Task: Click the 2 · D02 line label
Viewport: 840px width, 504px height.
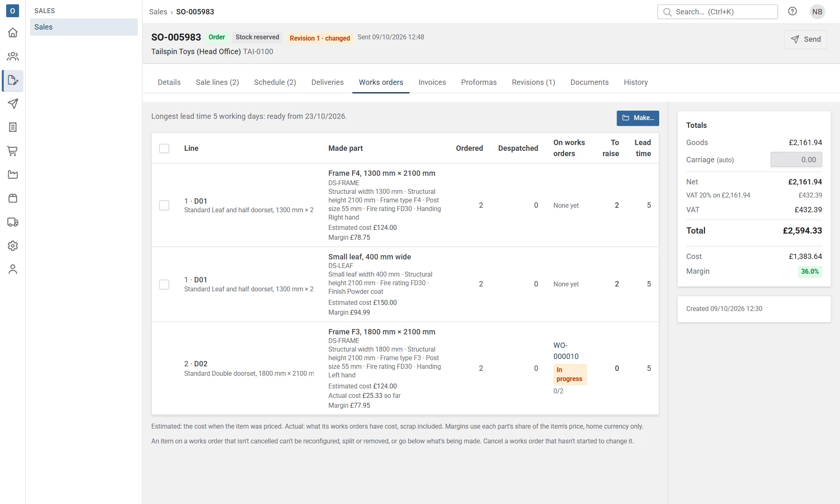Action: pos(196,364)
